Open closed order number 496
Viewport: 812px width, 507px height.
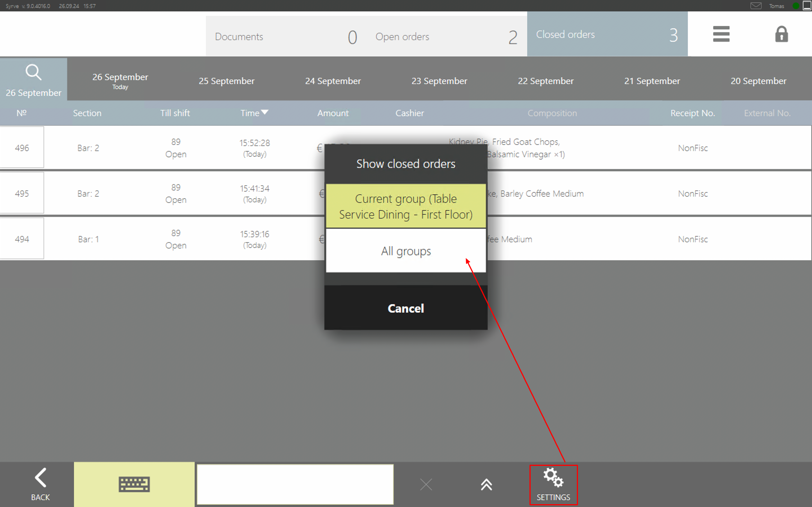(22, 148)
